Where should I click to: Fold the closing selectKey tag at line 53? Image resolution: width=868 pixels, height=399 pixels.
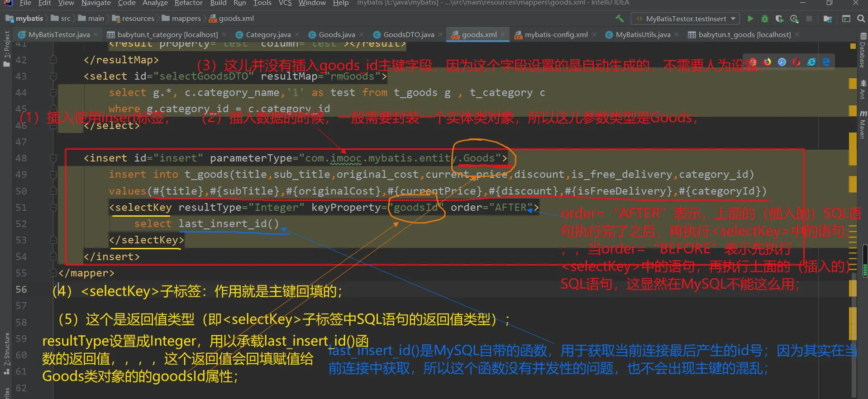[x=53, y=240]
